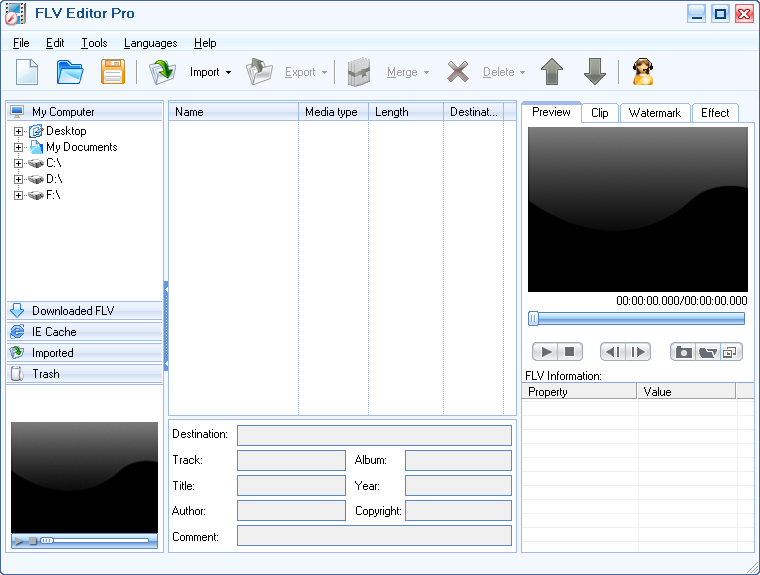Expand the My Documents tree node
Viewport: 760px width, 575px height.
pyautogui.click(x=18, y=147)
